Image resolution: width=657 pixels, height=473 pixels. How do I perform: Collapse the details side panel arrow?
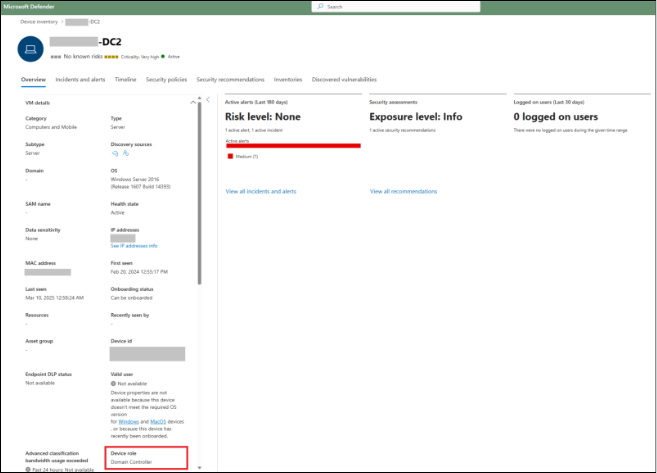tap(208, 100)
